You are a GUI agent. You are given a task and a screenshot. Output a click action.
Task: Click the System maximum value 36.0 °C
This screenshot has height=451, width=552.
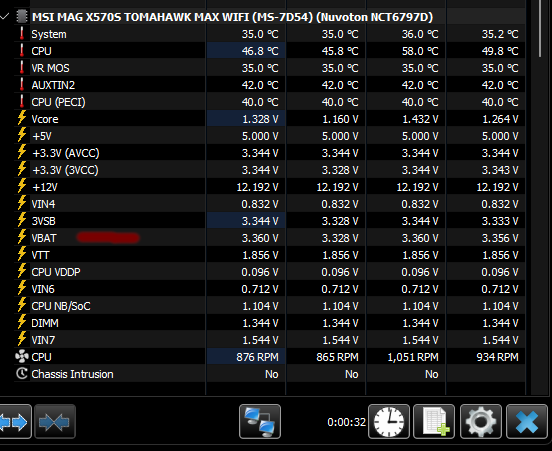pyautogui.click(x=420, y=34)
